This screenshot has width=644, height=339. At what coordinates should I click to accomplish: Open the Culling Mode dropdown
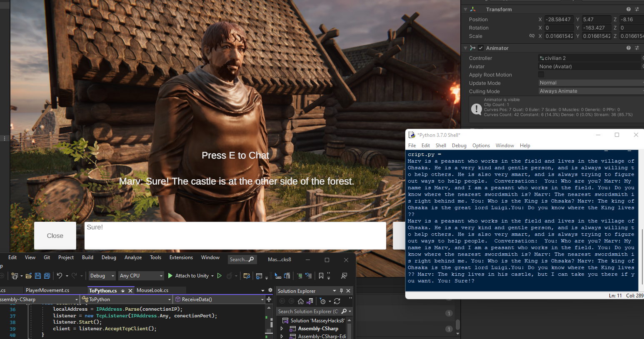[x=591, y=91]
